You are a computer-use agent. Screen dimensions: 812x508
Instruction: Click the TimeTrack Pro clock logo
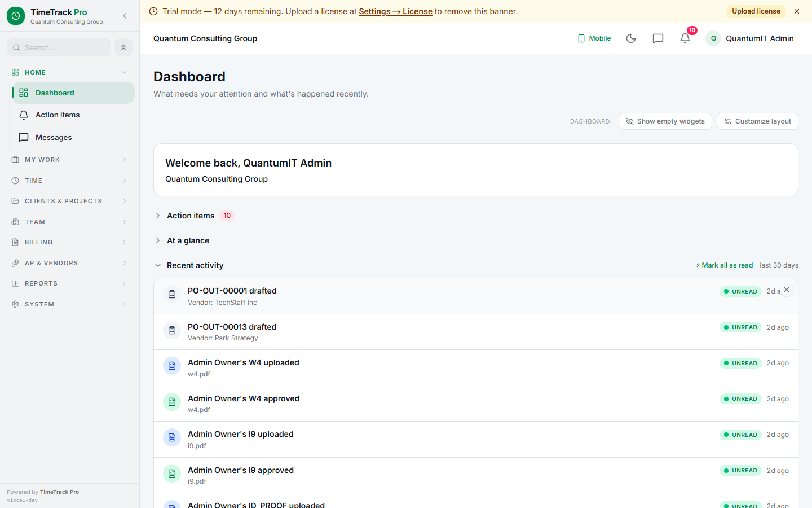[x=16, y=16]
